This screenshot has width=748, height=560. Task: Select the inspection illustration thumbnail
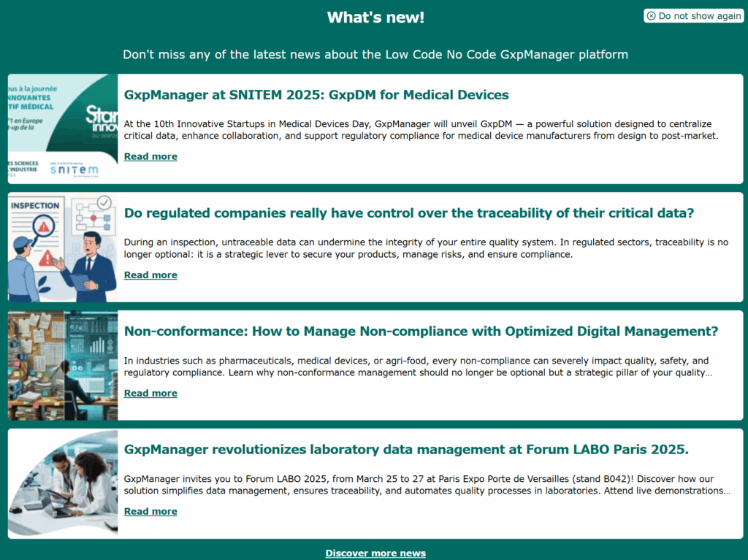pyautogui.click(x=63, y=247)
